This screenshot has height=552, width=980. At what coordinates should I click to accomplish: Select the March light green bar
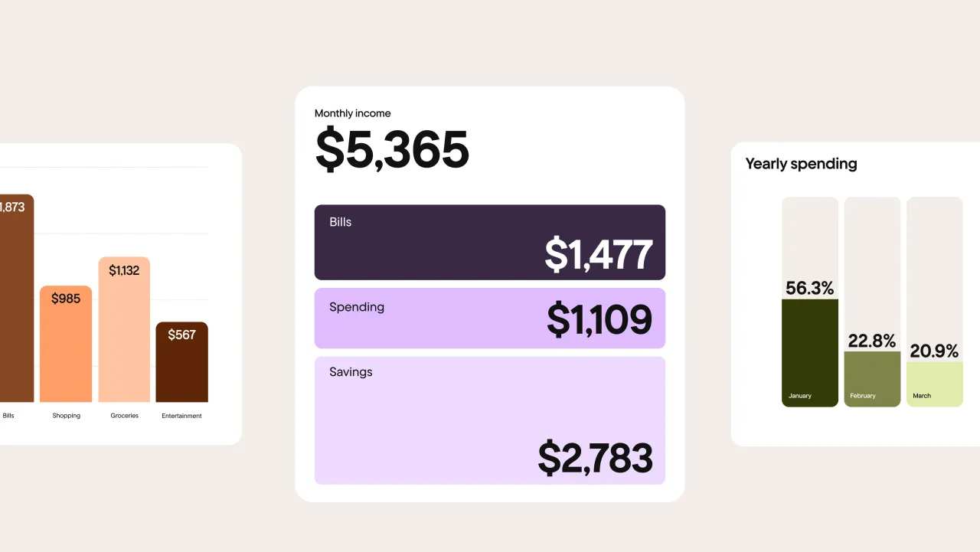click(x=934, y=384)
